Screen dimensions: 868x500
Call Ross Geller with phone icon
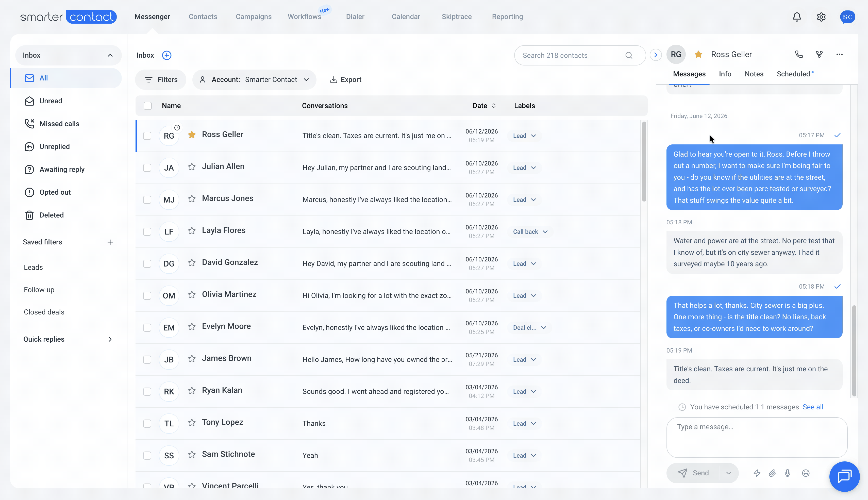click(x=799, y=54)
